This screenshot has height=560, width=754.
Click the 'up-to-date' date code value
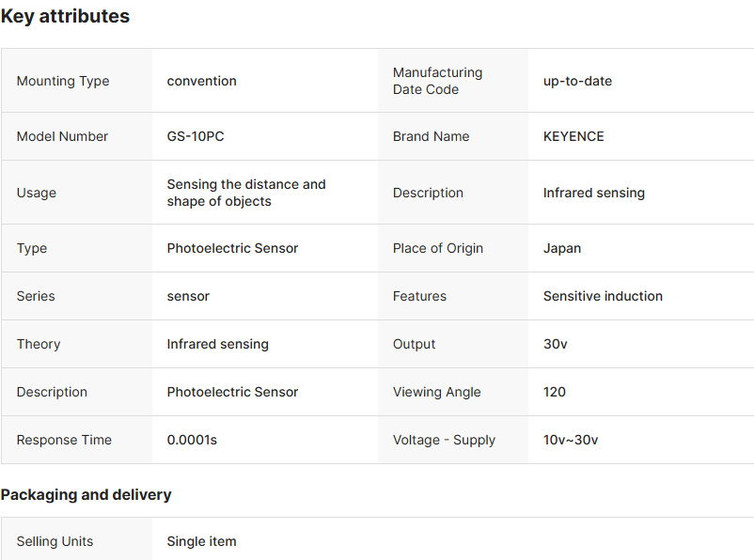coord(577,81)
